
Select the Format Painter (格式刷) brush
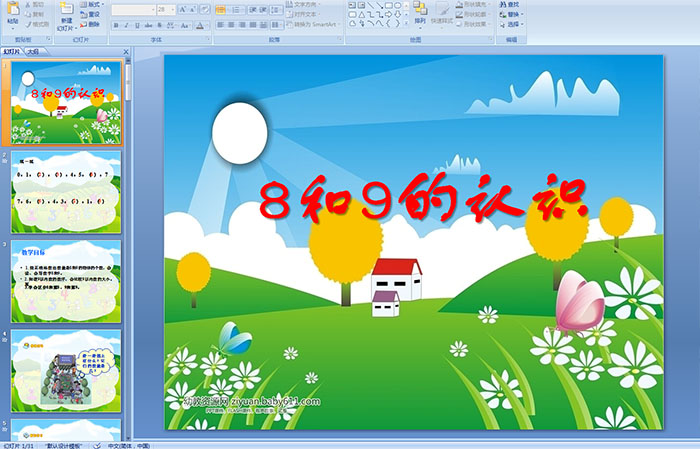29,24
